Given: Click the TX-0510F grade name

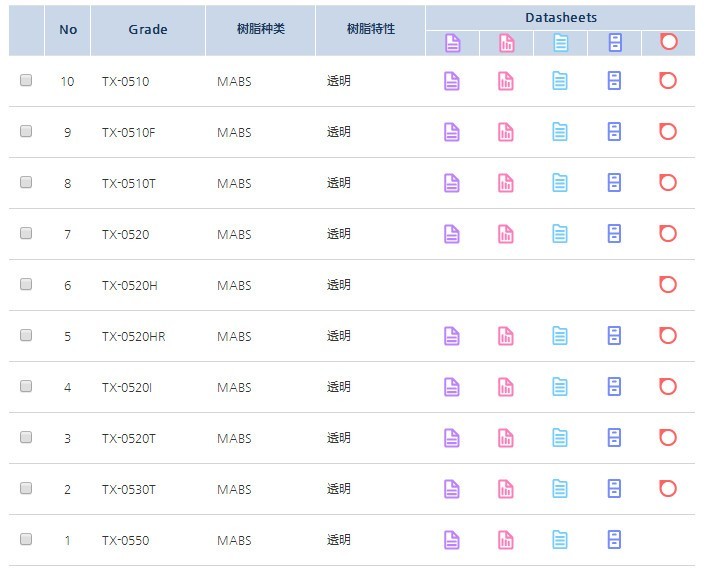Looking at the screenshot, I should [x=129, y=133].
